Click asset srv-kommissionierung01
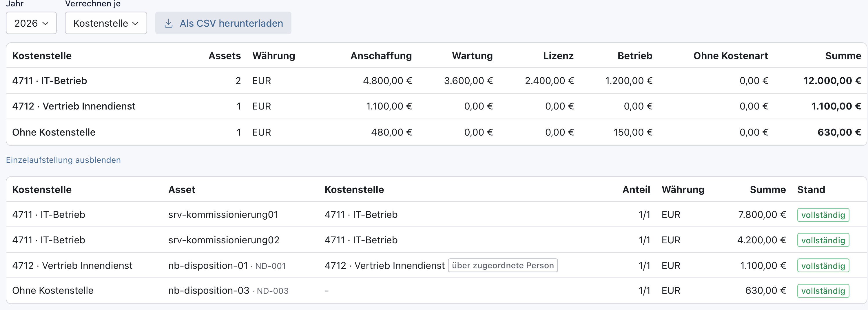The width and height of the screenshot is (868, 310). click(223, 215)
